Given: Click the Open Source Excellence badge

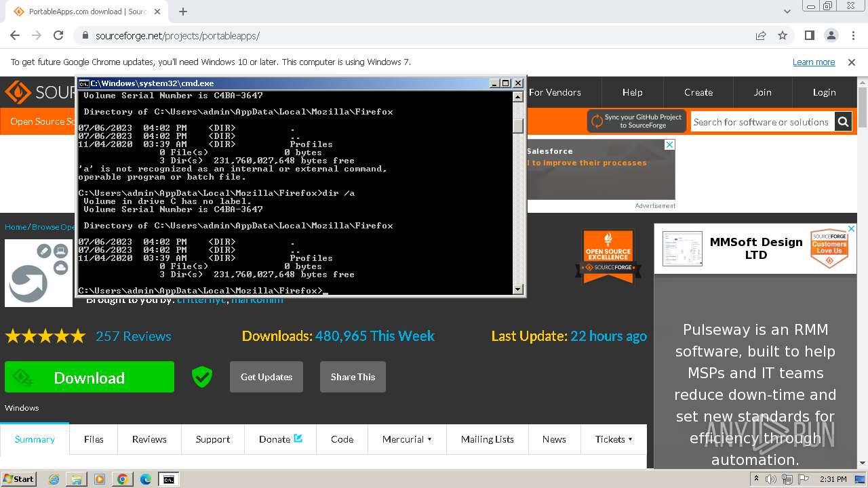Looking at the screenshot, I should (x=608, y=256).
